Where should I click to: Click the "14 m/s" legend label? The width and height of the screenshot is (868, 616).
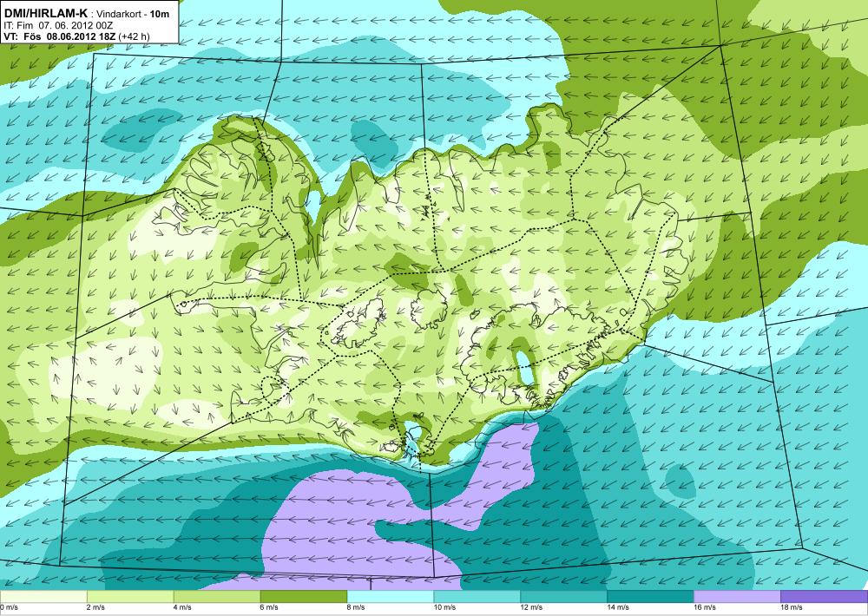pyautogui.click(x=618, y=607)
